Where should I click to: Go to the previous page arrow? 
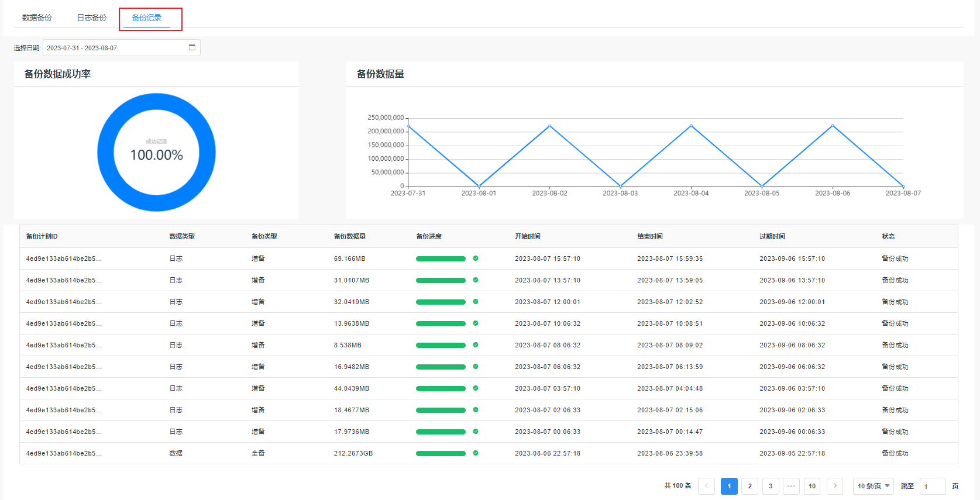point(706,486)
